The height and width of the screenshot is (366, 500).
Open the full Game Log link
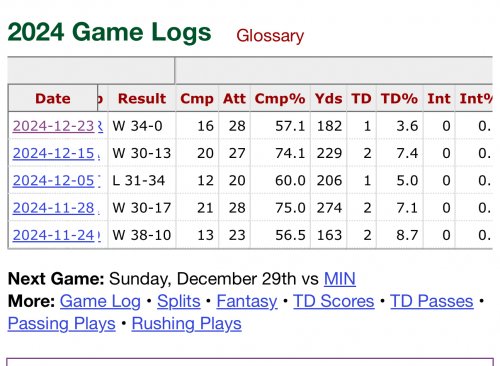100,301
